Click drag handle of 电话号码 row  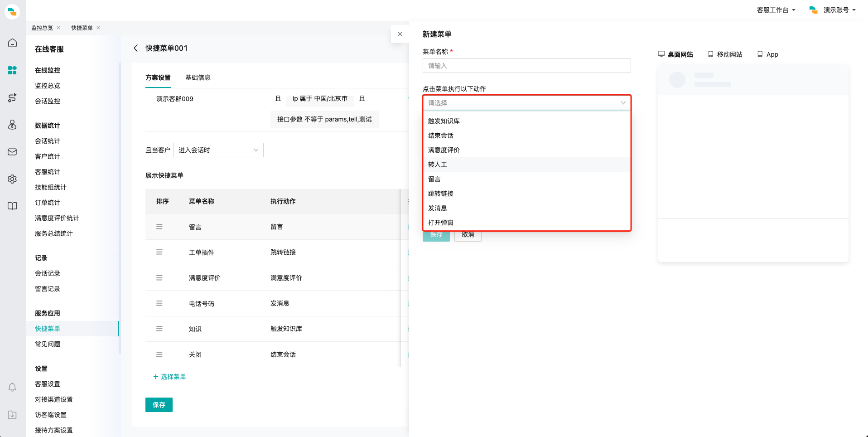point(159,303)
